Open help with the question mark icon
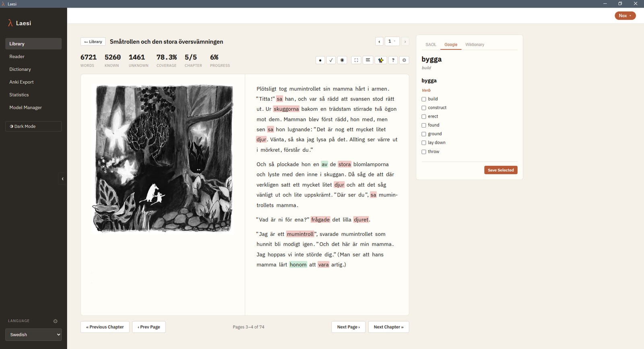 pos(393,60)
